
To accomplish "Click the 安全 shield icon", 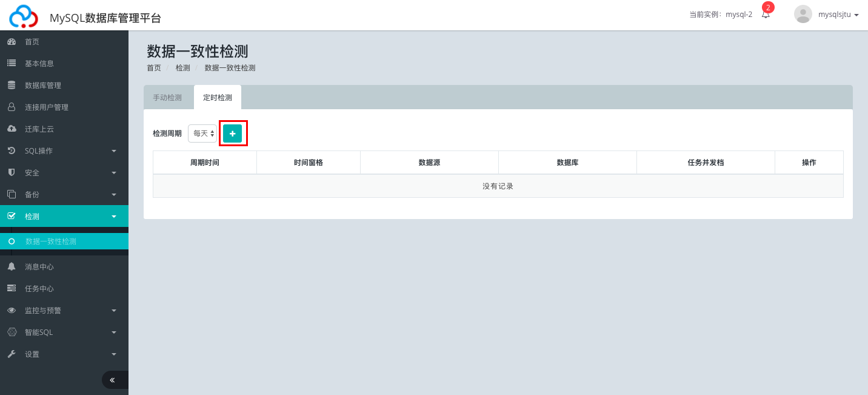I will tap(11, 172).
